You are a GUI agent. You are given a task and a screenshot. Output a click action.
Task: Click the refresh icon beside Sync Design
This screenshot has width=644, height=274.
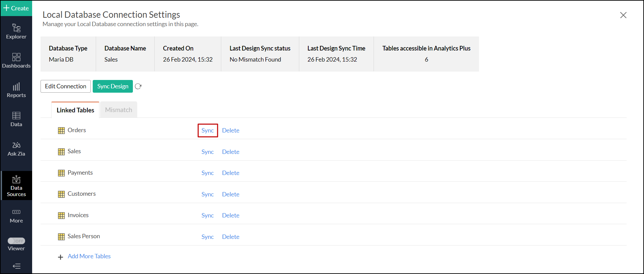(138, 86)
